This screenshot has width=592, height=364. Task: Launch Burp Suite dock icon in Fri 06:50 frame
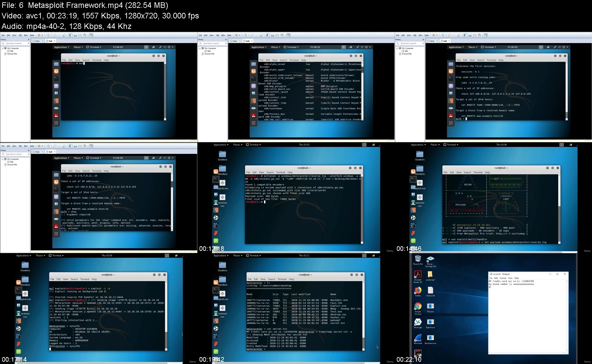tap(56, 101)
